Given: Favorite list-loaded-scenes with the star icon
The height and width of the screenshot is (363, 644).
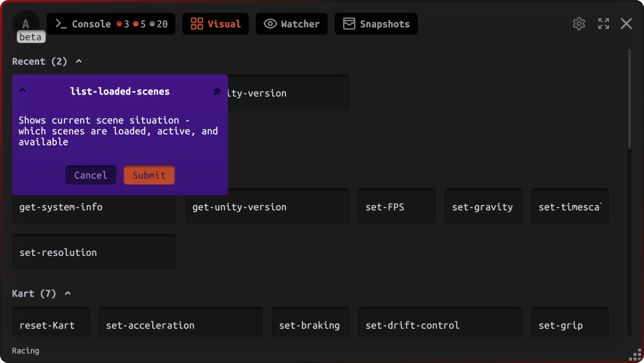Looking at the screenshot, I should (x=217, y=91).
